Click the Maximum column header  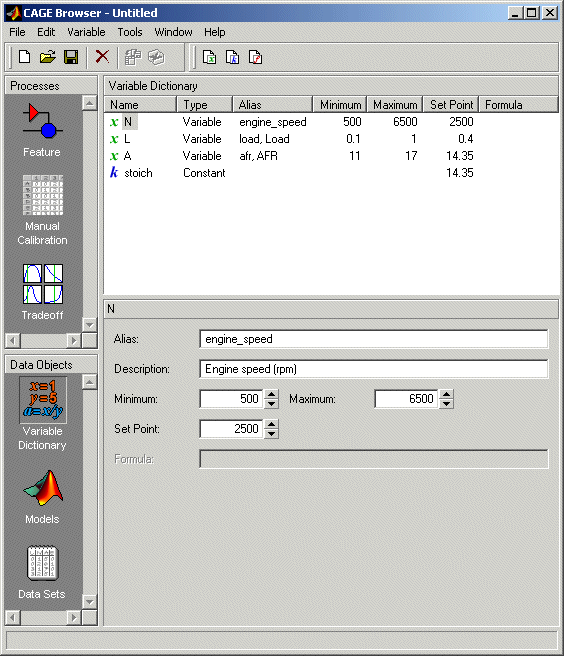[x=395, y=105]
